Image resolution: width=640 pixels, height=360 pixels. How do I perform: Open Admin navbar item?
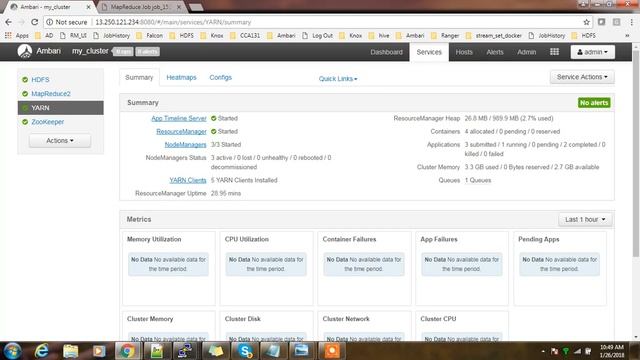tap(527, 52)
